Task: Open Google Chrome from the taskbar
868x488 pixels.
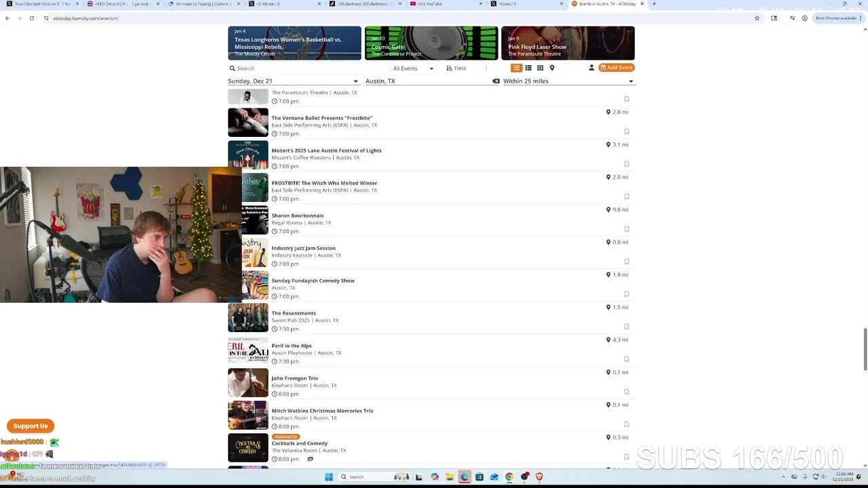Action: tap(509, 476)
